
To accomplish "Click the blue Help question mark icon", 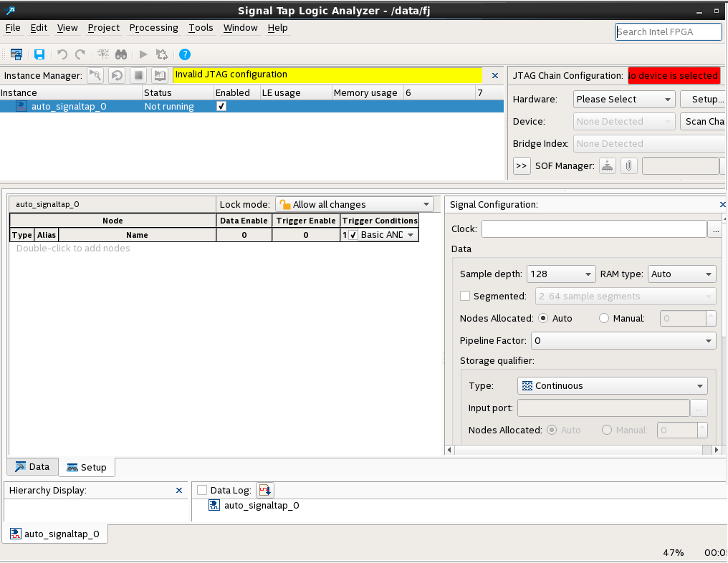I will point(185,54).
